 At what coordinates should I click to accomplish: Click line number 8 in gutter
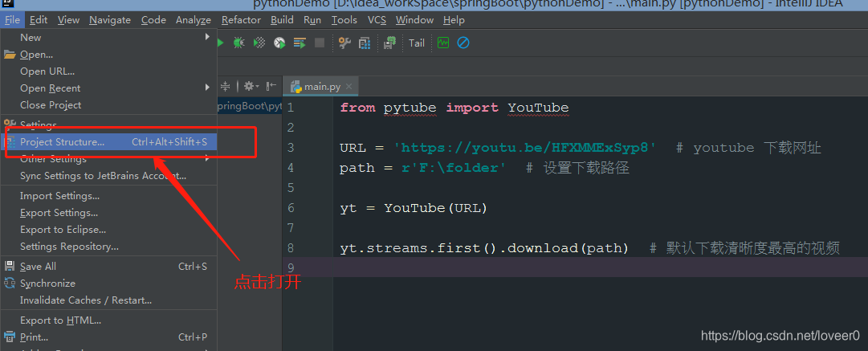click(291, 248)
